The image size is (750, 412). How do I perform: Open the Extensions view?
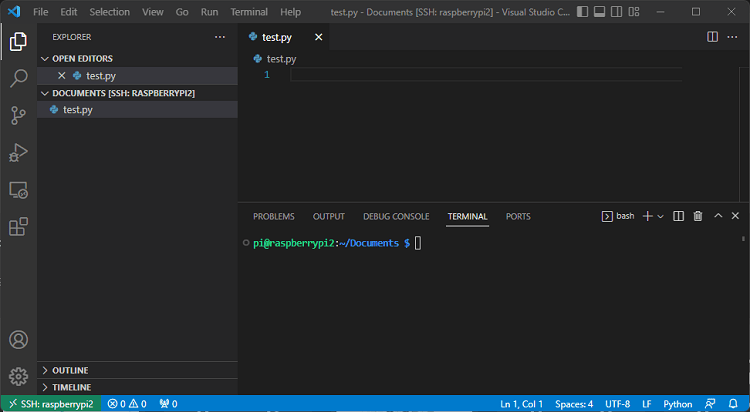[18, 227]
